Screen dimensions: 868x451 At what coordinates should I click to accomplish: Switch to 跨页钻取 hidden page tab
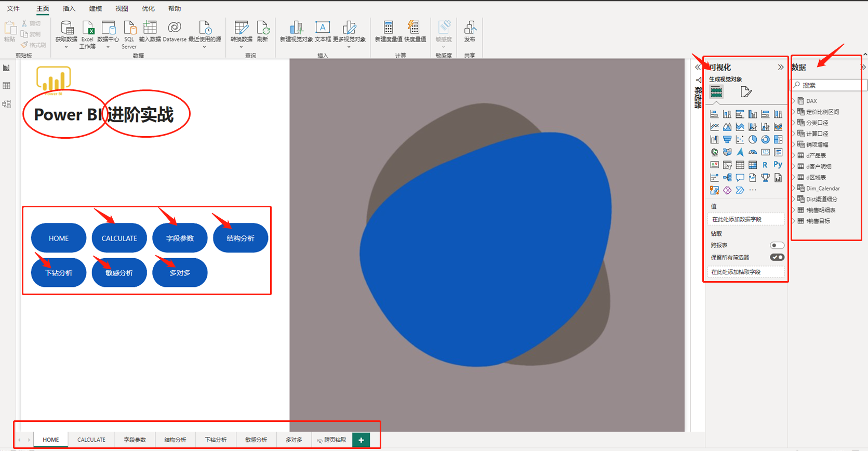tap(332, 440)
